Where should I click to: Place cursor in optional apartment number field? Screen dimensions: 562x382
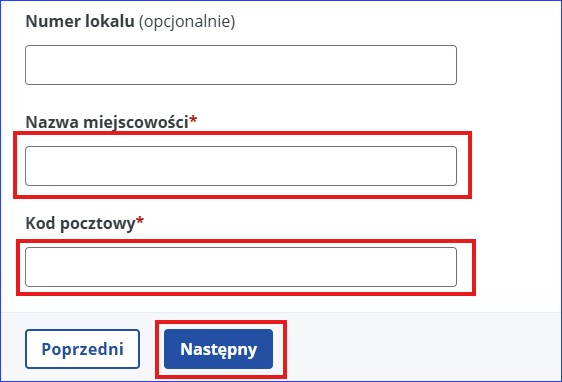[241, 65]
